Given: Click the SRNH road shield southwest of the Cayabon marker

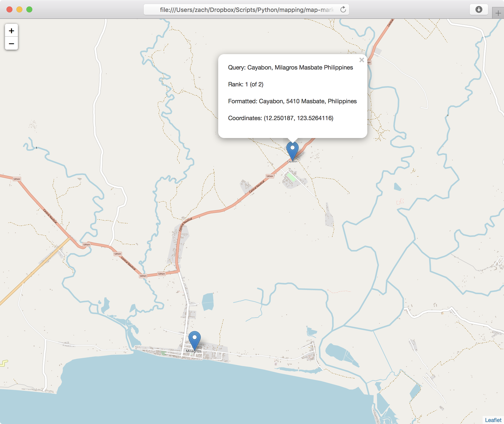Looking at the screenshot, I should 270,176.
